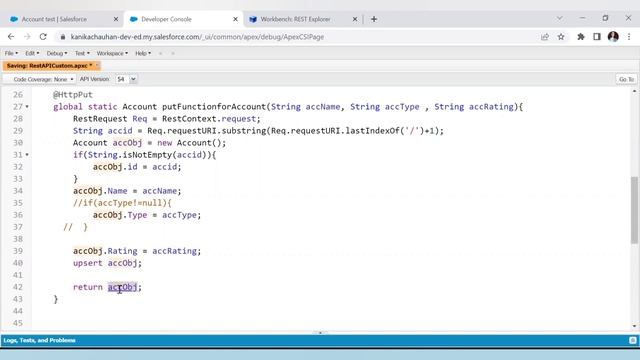The height and width of the screenshot is (360, 640).
Task: Collapse the code fold at line 27
Action: tap(27, 107)
